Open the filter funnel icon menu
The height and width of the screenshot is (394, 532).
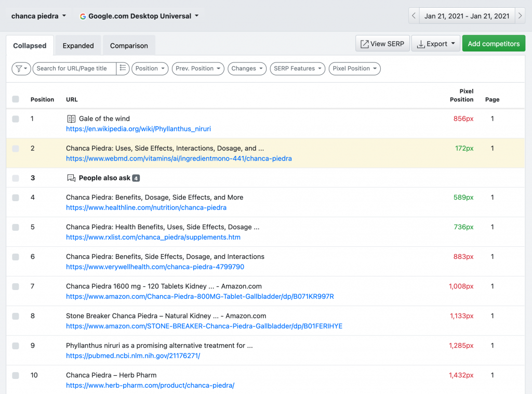coord(21,69)
